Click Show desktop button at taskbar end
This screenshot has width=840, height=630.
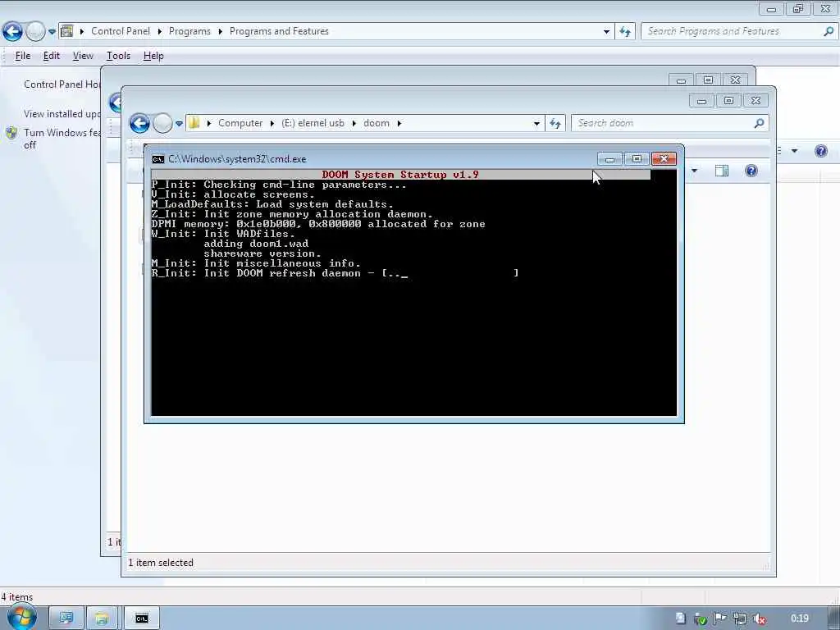pyautogui.click(x=834, y=619)
